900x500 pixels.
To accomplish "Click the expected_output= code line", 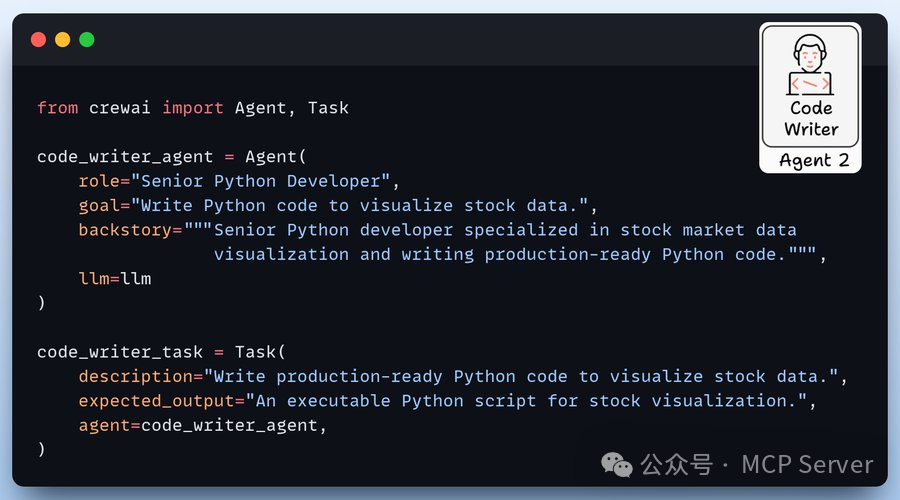I will click(x=447, y=401).
